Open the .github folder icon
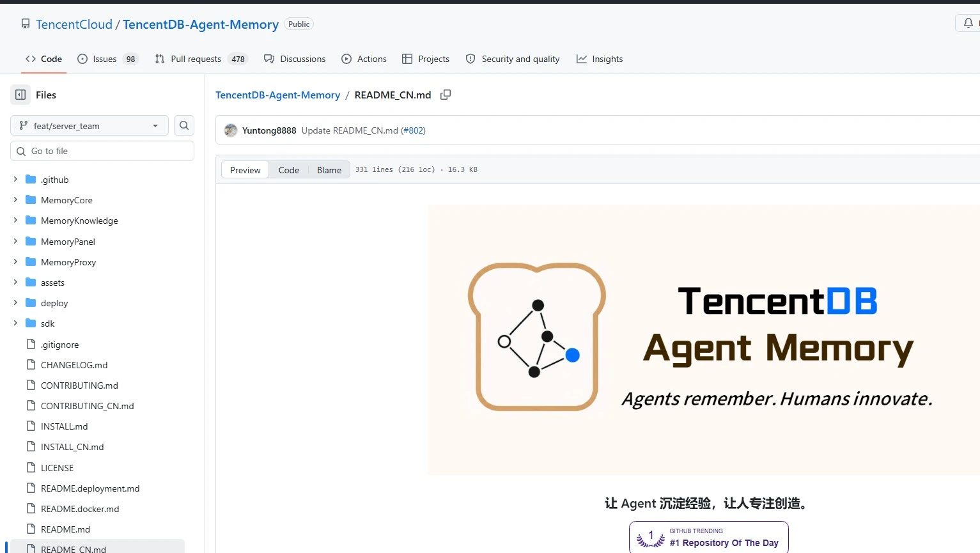Image resolution: width=980 pixels, height=553 pixels. (x=31, y=180)
